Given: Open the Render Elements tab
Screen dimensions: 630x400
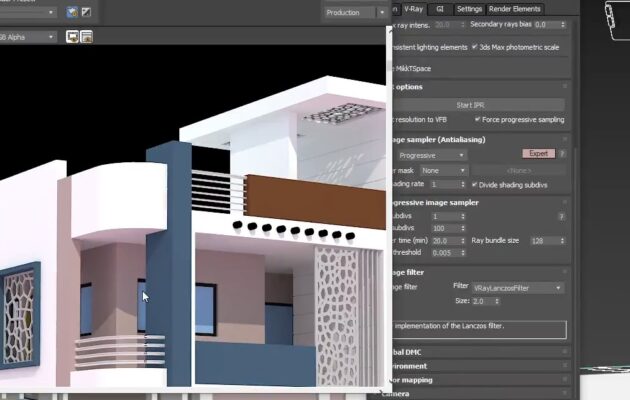Looking at the screenshot, I should coord(514,8).
